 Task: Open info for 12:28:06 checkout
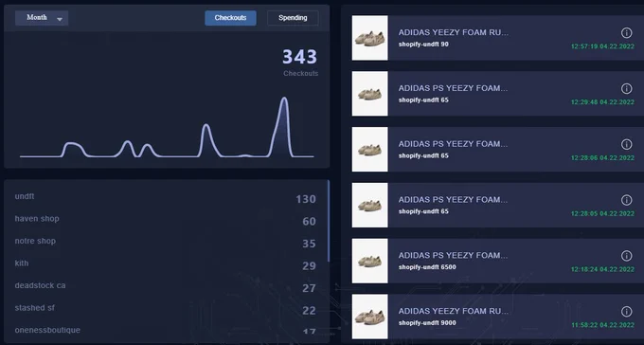pyautogui.click(x=626, y=144)
